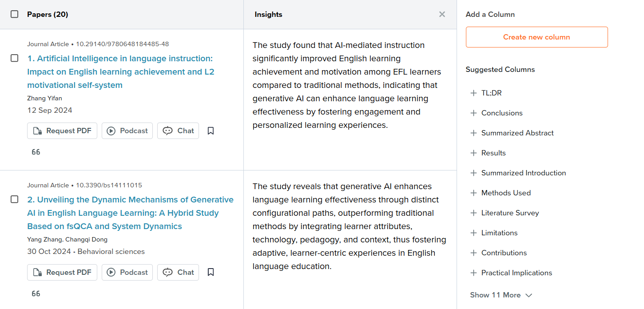
Task: Select all papers checkbox in header
Action: [x=15, y=14]
